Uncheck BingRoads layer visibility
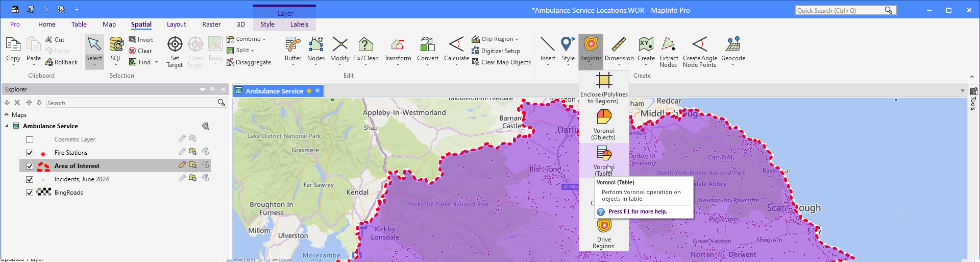The image size is (980, 262). [30, 193]
